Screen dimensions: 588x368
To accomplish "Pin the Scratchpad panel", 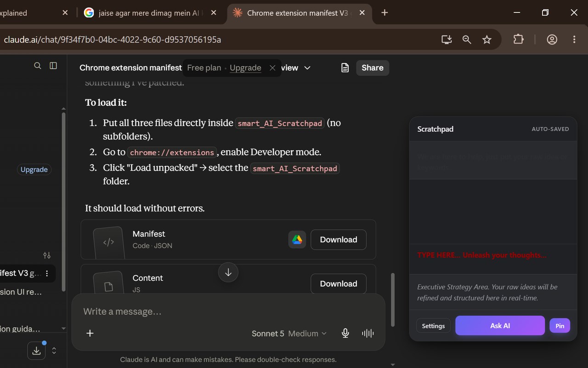I will click(x=560, y=326).
